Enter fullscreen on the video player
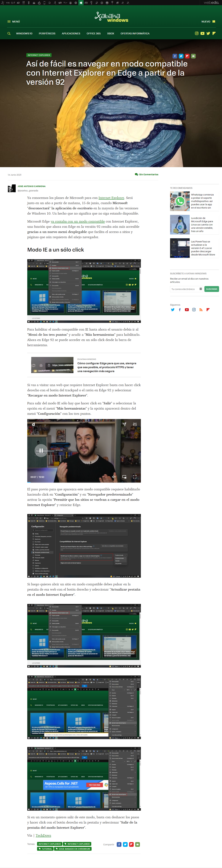 click(x=135, y=477)
